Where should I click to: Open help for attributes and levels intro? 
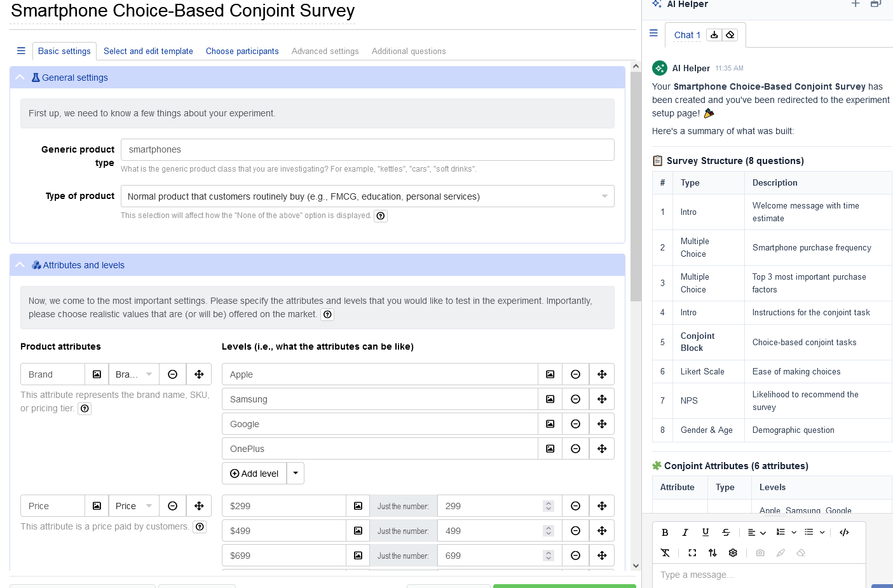click(x=327, y=315)
